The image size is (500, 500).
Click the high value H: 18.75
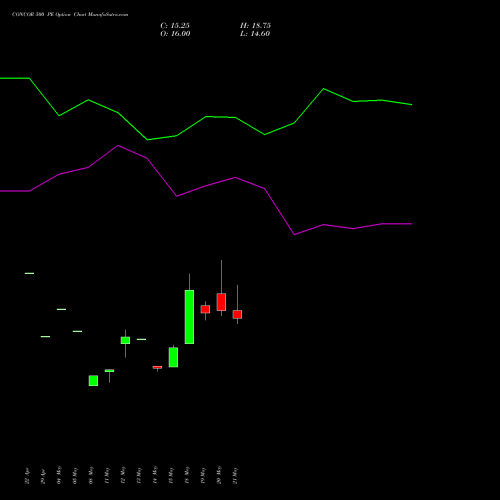[255, 26]
